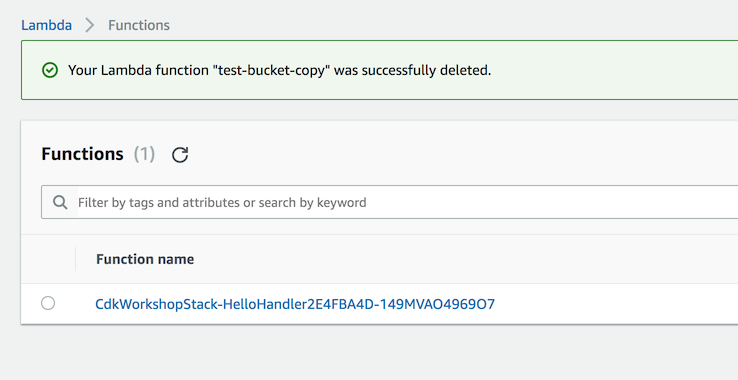Click the Functions panel heading
Image resolution: width=738 pixels, height=380 pixels.
tap(82, 154)
